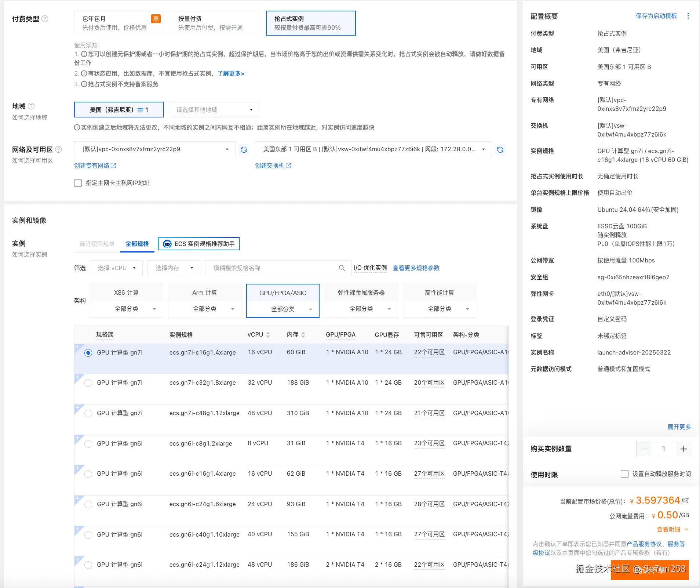Select the Arm 计算 architecture tab
The height and width of the screenshot is (588, 700).
click(205, 293)
